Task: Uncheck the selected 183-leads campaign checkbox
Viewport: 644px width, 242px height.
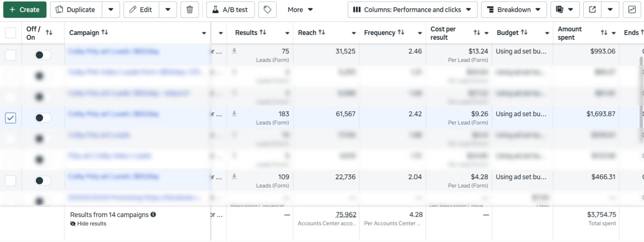Action: 10,118
